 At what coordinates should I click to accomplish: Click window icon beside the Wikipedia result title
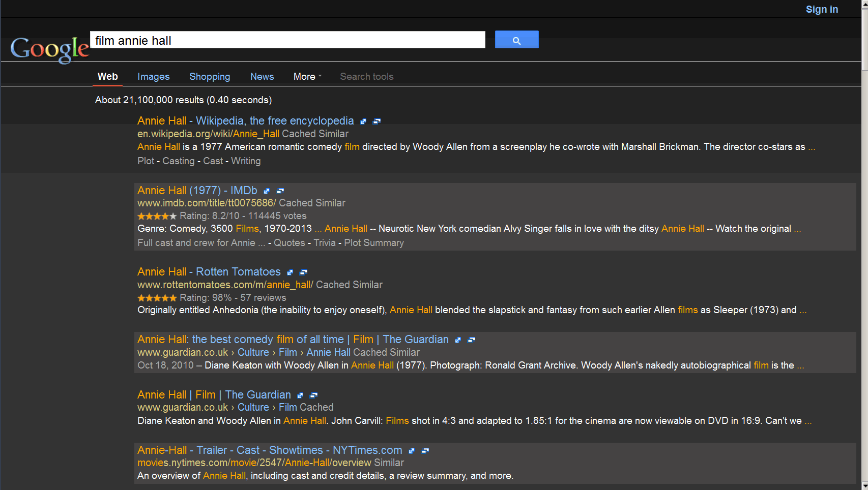[377, 121]
